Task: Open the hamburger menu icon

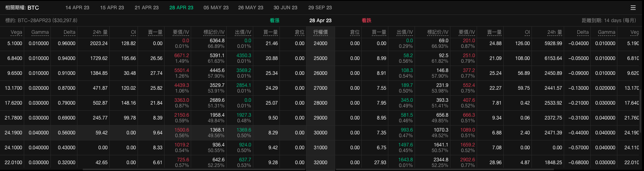Action: [x=633, y=8]
